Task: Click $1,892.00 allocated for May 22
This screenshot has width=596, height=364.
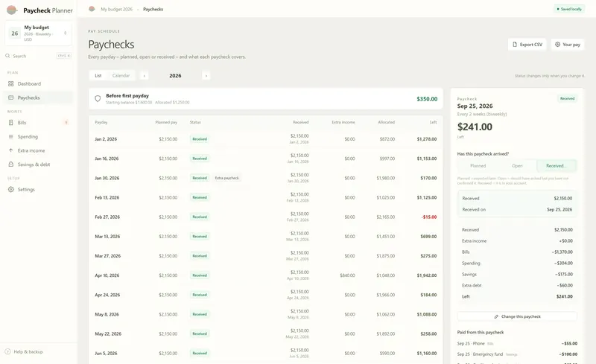Action: pyautogui.click(x=385, y=334)
